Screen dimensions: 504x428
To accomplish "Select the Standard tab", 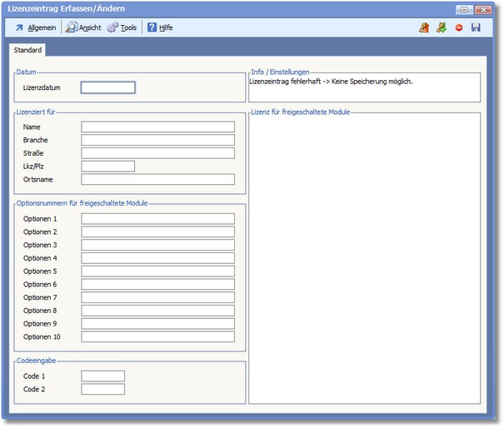I will (27, 51).
